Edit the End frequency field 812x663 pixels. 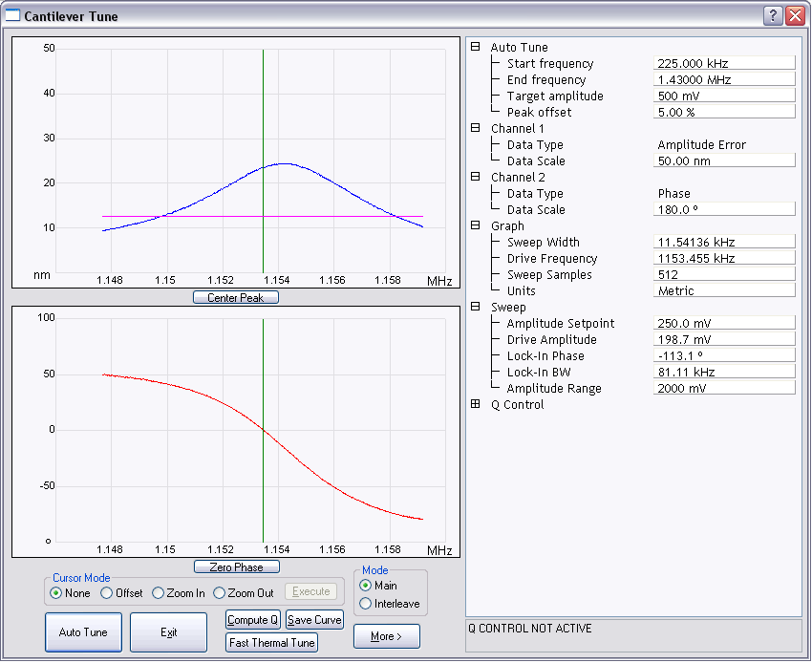724,79
